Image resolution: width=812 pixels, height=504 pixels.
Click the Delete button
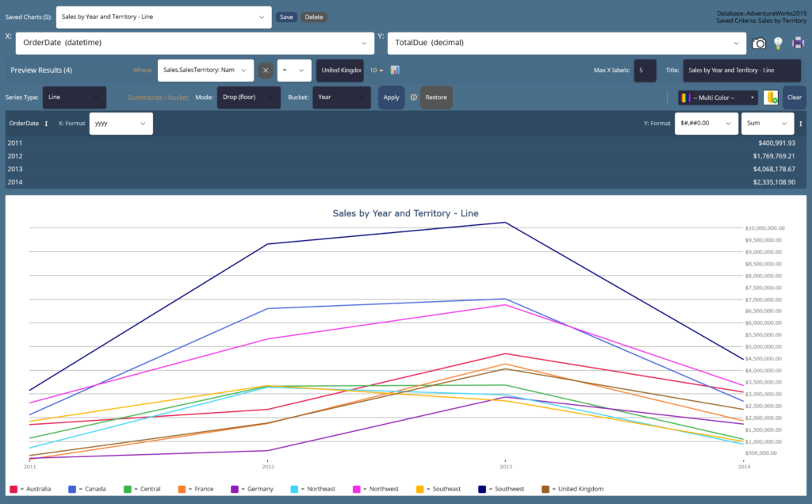(x=314, y=17)
